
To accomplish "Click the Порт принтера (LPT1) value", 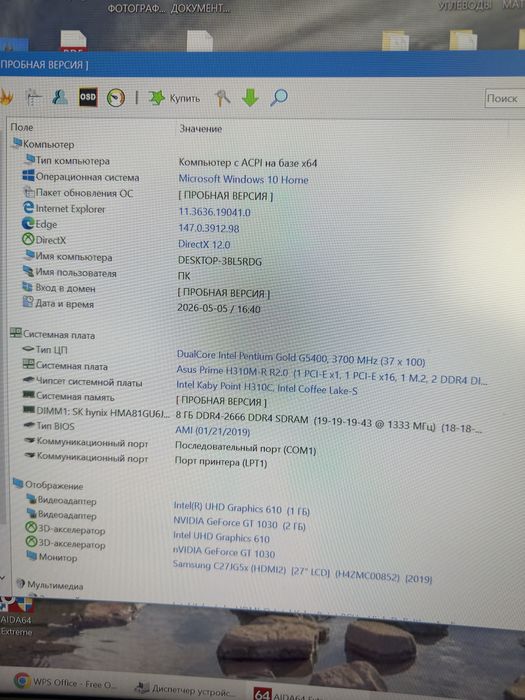I will [x=221, y=462].
